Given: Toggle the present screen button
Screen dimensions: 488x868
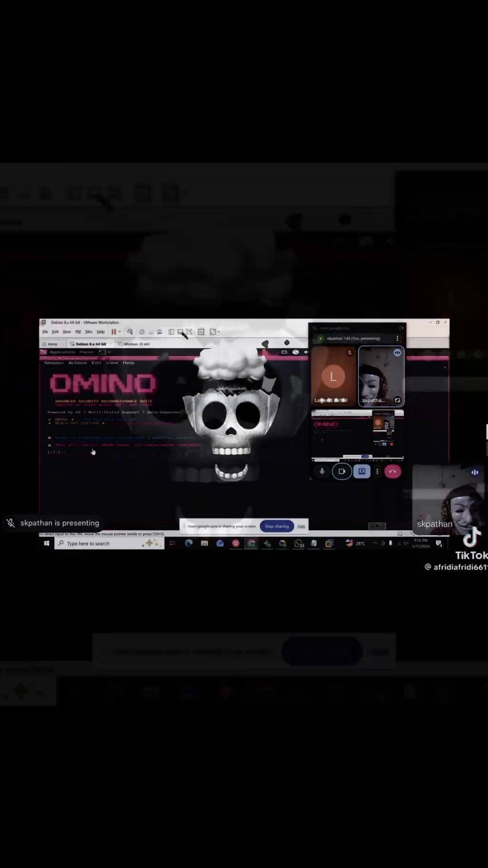Looking at the screenshot, I should click(x=362, y=472).
